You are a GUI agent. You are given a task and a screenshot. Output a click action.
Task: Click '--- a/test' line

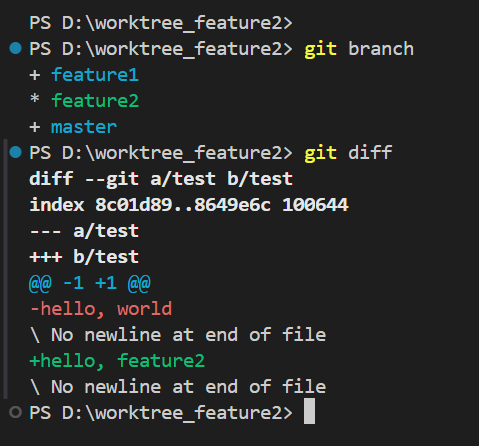[84, 231]
